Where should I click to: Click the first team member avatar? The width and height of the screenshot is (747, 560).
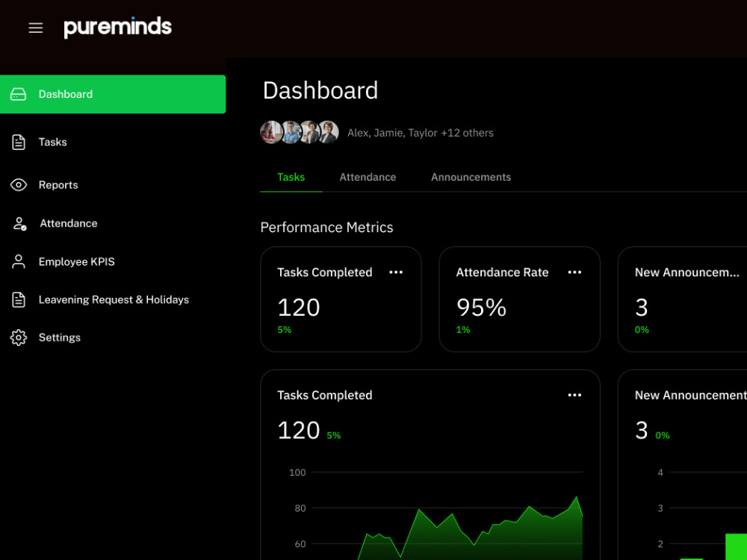270,132
